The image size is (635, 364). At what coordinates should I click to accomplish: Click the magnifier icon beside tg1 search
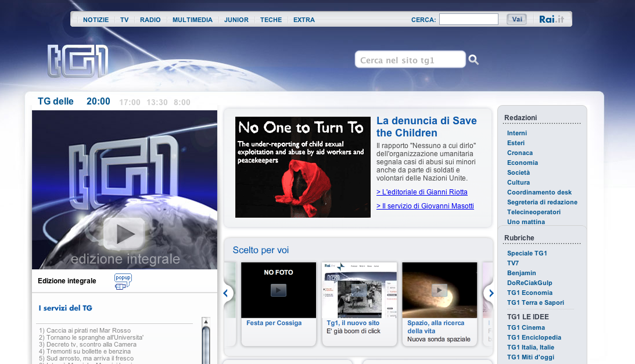[x=473, y=60]
